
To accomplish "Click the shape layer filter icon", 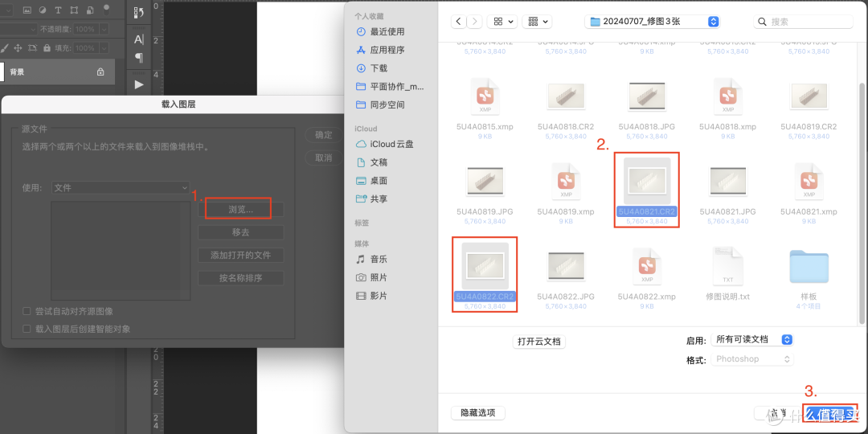I will [74, 10].
